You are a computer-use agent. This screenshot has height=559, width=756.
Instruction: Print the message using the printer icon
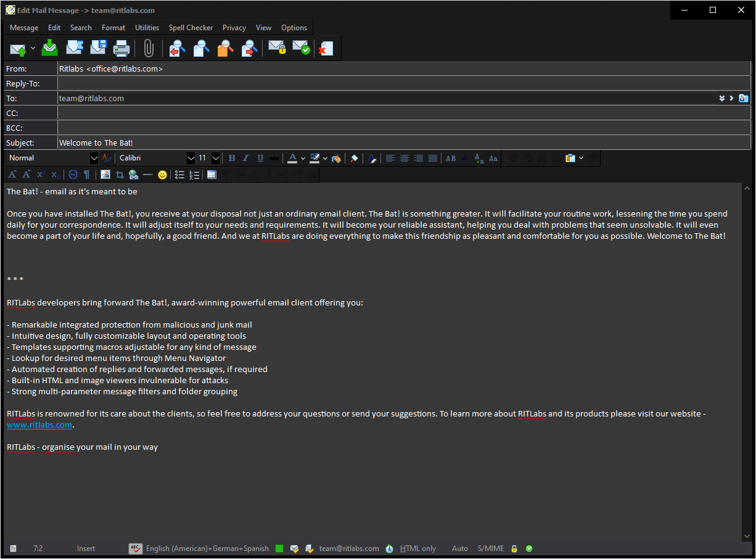pyautogui.click(x=121, y=48)
